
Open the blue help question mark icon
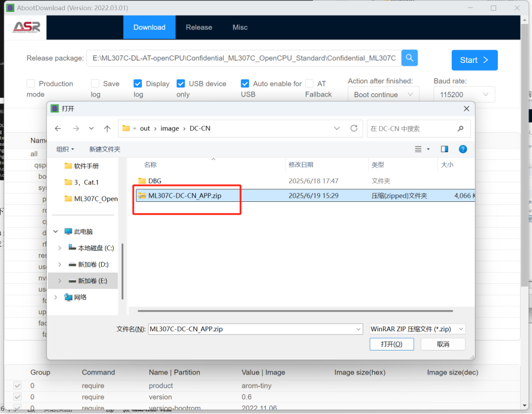pos(463,149)
